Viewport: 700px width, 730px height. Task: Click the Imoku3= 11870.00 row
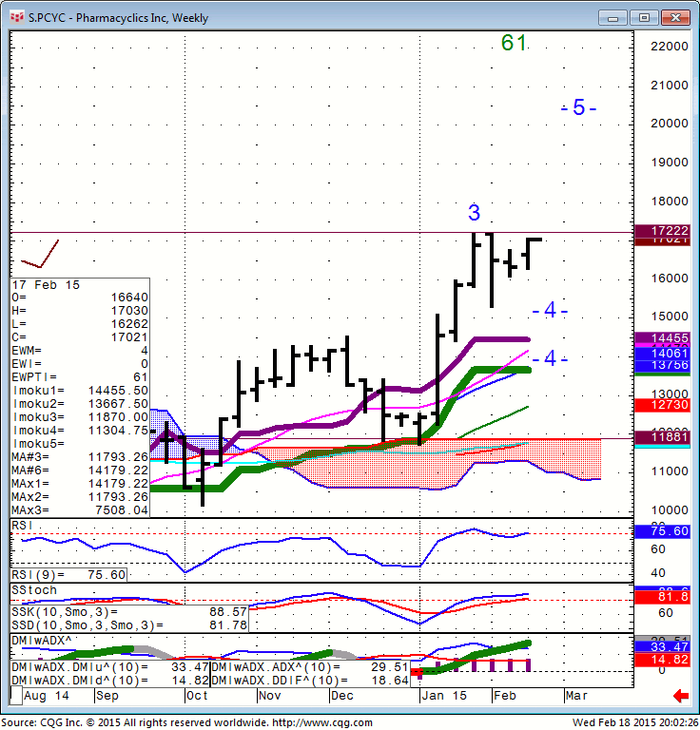[x=80, y=417]
